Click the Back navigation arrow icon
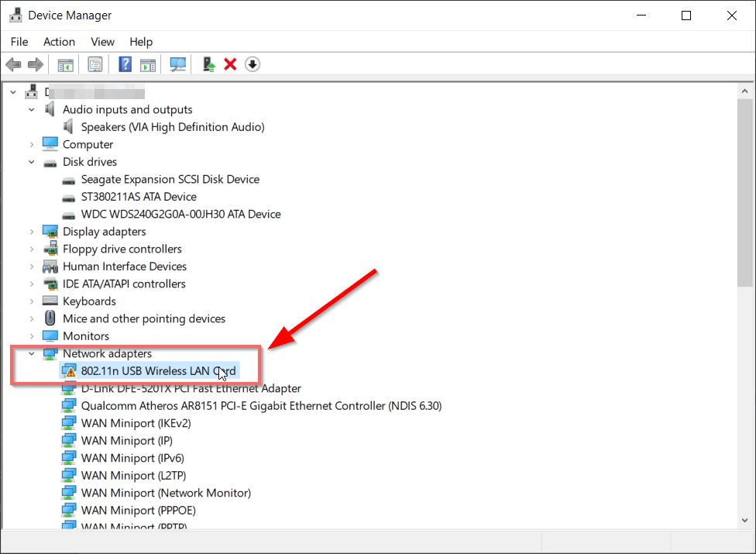 (x=13, y=64)
